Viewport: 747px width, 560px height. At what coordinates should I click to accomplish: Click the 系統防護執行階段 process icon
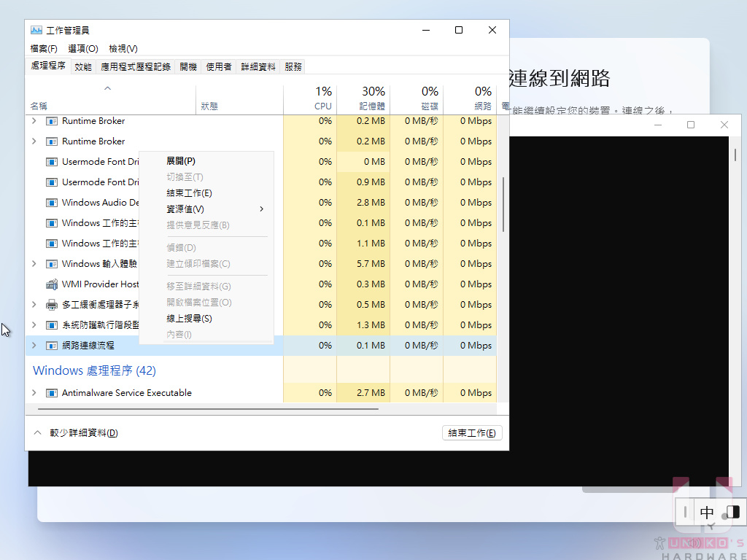pyautogui.click(x=52, y=325)
